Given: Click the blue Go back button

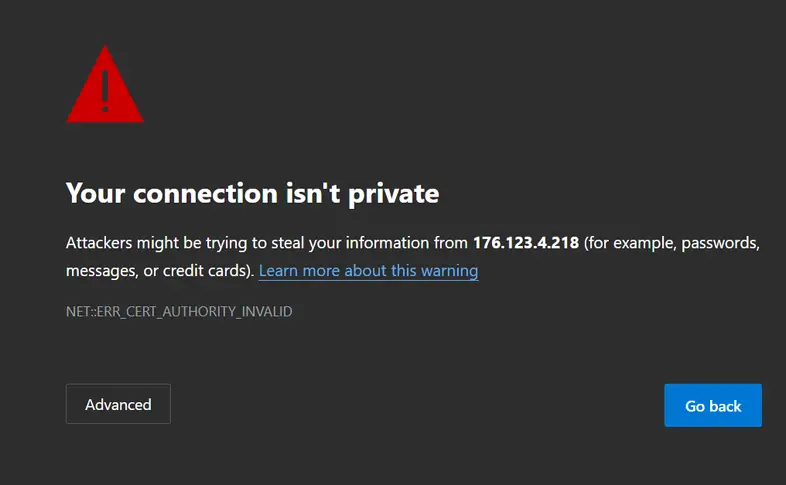Looking at the screenshot, I should (x=713, y=405).
